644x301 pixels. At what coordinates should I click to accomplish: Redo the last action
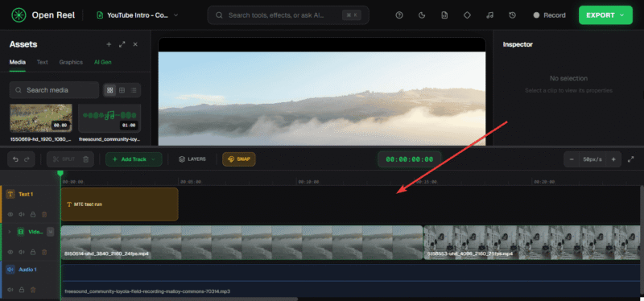[x=27, y=159]
